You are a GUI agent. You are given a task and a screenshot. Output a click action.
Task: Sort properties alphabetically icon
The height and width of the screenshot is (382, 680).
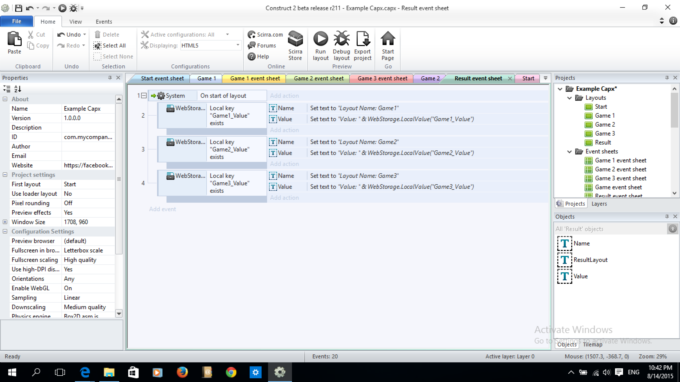point(18,89)
